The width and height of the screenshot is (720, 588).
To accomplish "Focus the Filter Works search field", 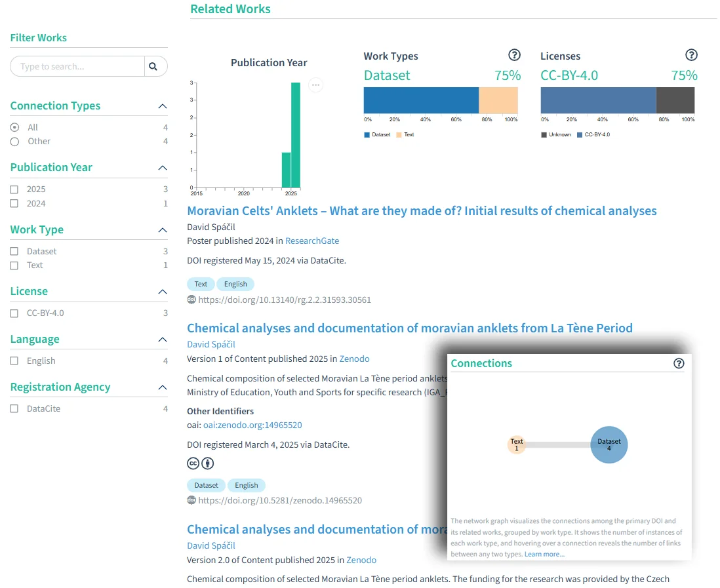I will click(77, 66).
